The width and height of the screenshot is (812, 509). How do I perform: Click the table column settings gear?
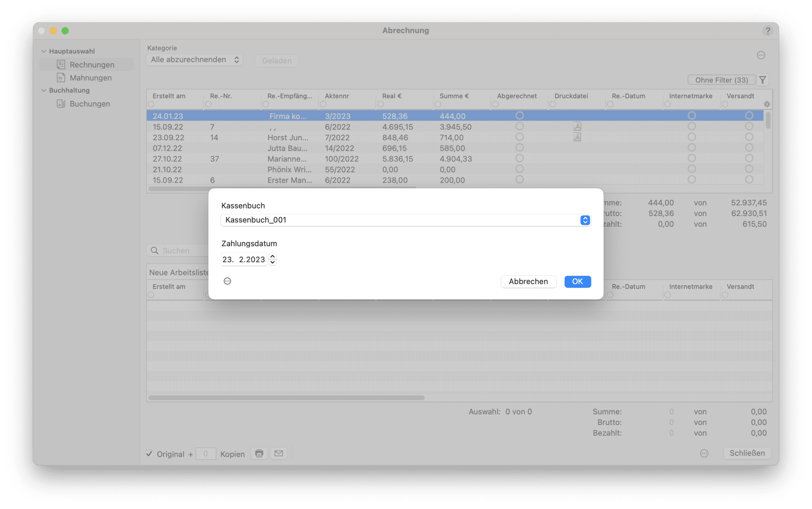click(767, 104)
